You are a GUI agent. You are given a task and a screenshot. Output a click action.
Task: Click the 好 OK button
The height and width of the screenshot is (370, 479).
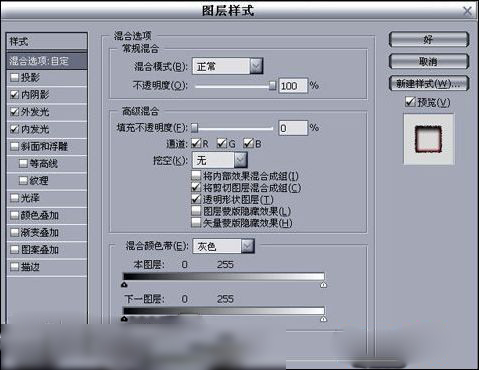(429, 40)
